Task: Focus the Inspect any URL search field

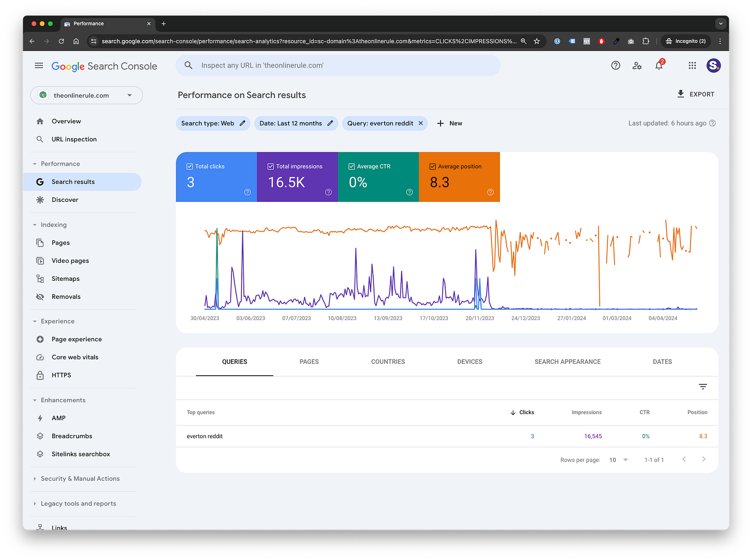Action: point(338,66)
